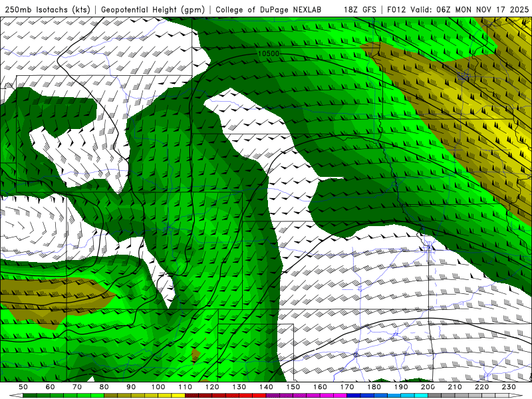Viewport: 532px width, 399px height.
Task: Click the 180 value on the legend scale
Action: [374, 387]
